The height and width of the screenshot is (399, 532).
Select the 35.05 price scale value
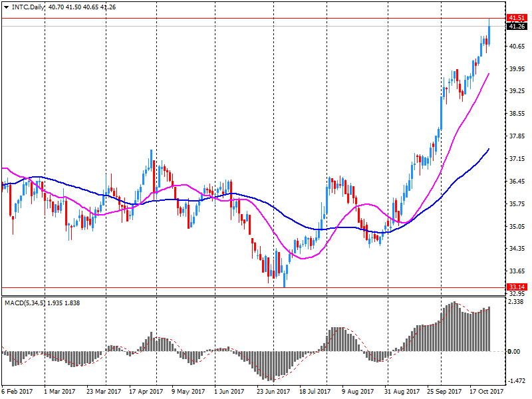517,226
